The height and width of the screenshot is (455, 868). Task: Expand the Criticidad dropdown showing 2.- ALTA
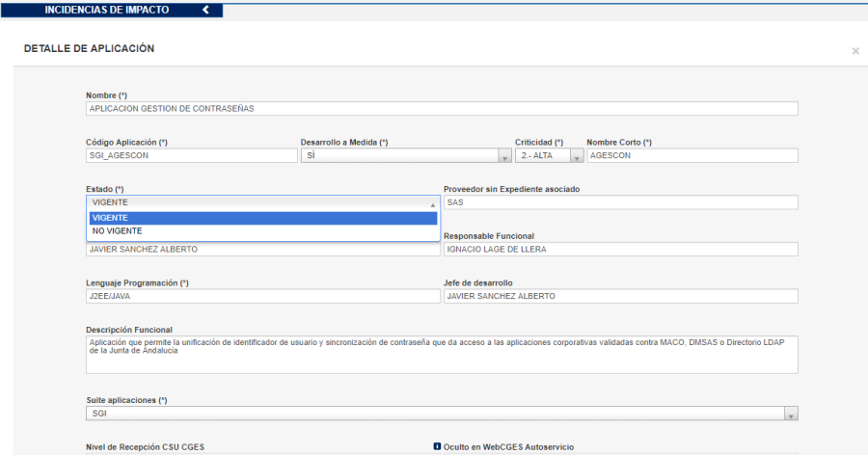pos(549,155)
